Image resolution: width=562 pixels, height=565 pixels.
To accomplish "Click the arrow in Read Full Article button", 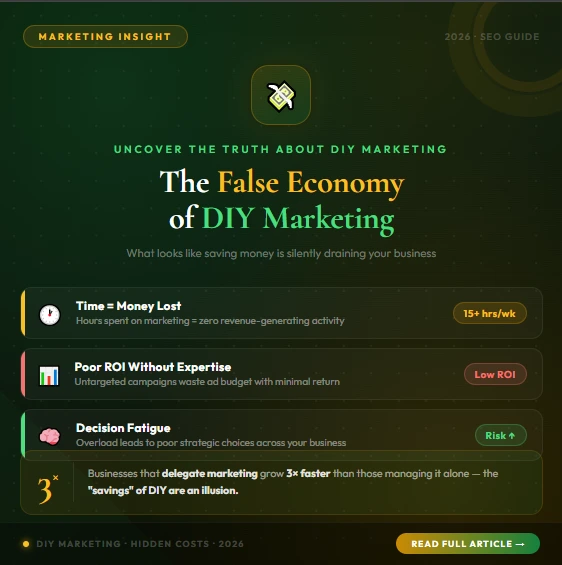I will [520, 544].
